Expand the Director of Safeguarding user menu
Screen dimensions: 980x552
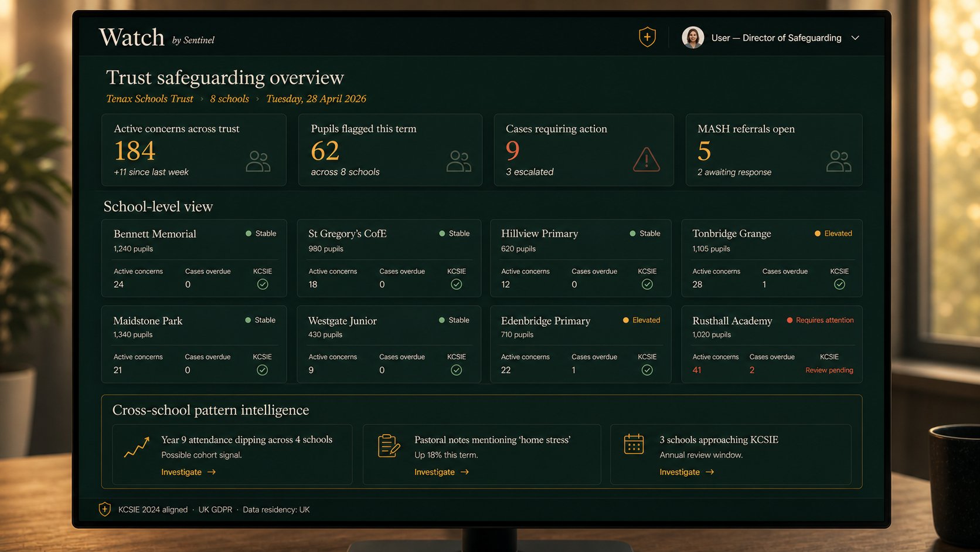(855, 38)
